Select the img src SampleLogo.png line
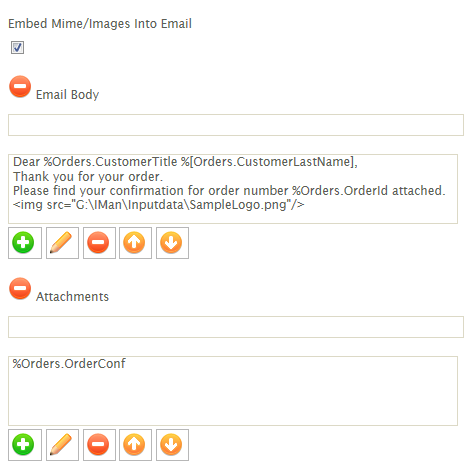Screen dimensions: 472x463 point(158,205)
